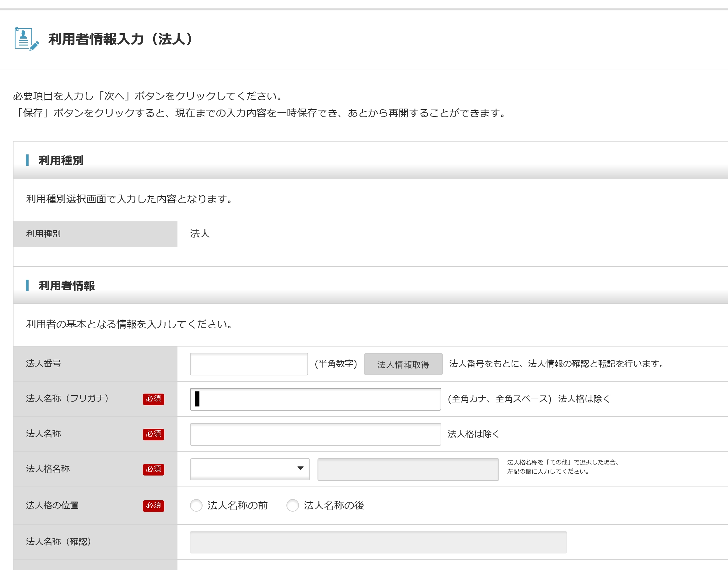The height and width of the screenshot is (570, 728).
Task: Click the dropdown arrow for 法人格名称
Action: [x=300, y=469]
